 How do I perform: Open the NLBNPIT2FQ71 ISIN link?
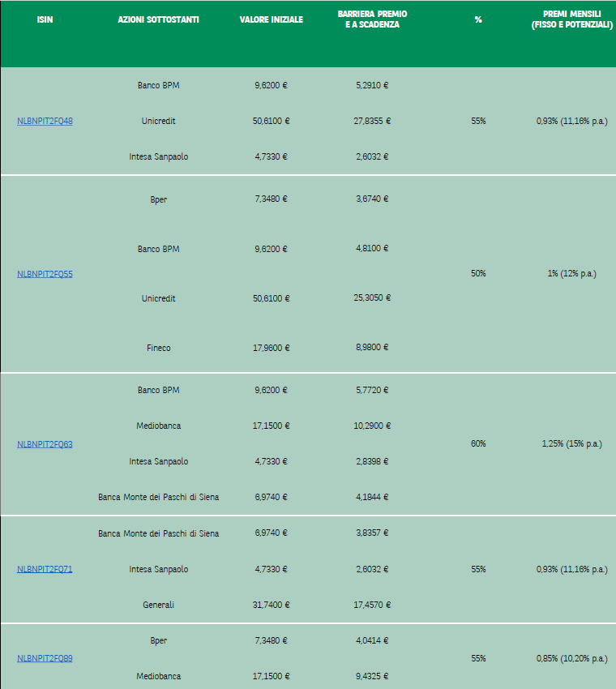pos(45,569)
